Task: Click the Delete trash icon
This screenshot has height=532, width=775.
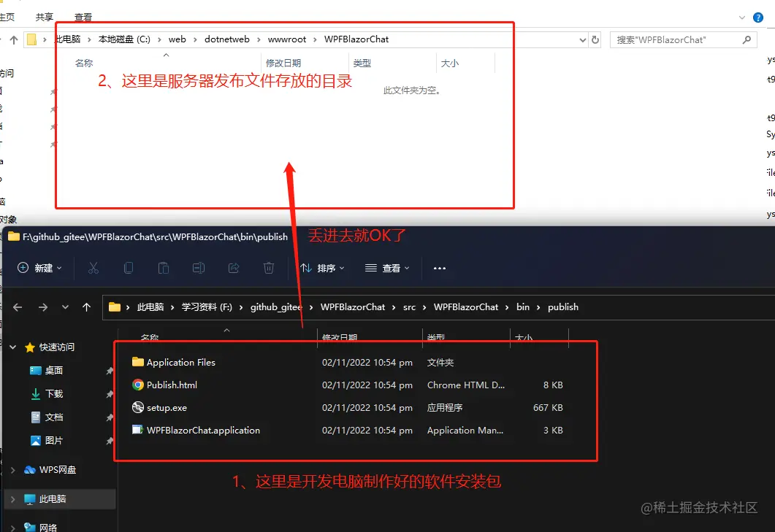Action: click(269, 268)
